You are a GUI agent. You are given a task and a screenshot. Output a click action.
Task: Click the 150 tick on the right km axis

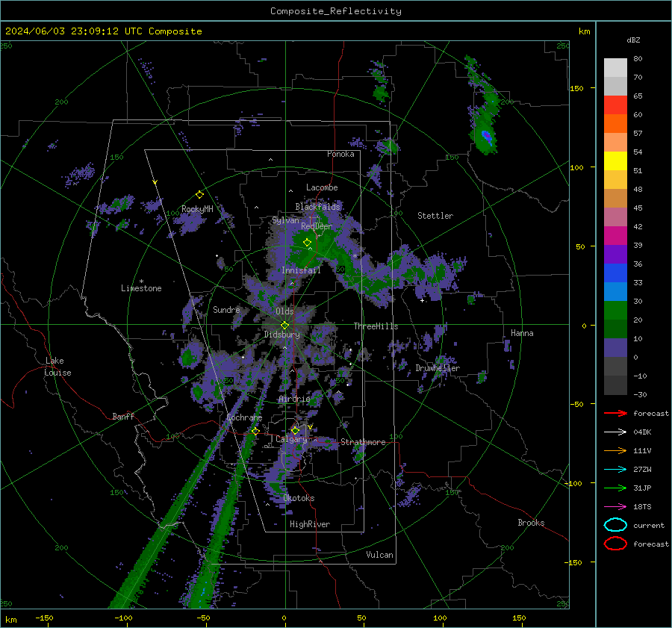click(x=577, y=88)
